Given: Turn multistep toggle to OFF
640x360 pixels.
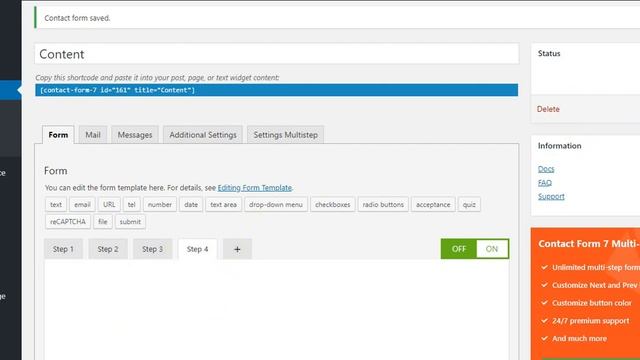Looking at the screenshot, I should point(458,249).
